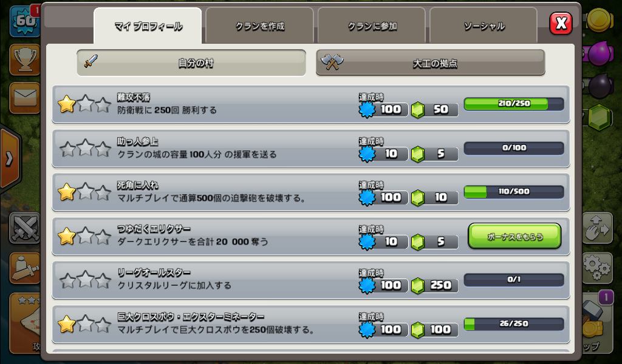Screen dimensions: 622x364
Task: Claim reward with ボーナスをもらう button
Action: [x=514, y=237]
